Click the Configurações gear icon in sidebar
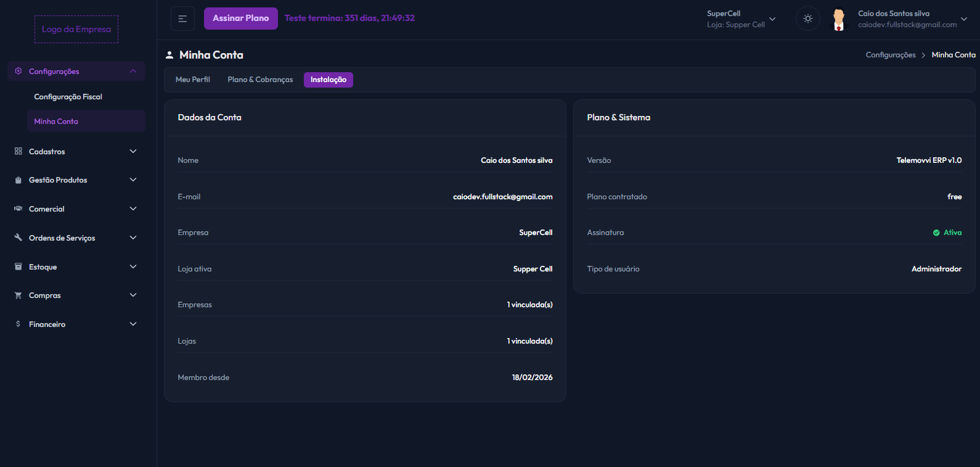Image resolution: width=980 pixels, height=467 pixels. pos(18,71)
